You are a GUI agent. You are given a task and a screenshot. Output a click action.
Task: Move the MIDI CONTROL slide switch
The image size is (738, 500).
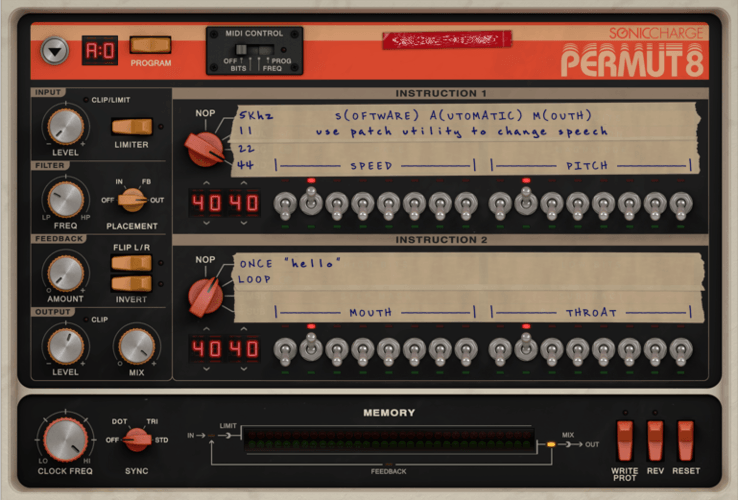254,49
